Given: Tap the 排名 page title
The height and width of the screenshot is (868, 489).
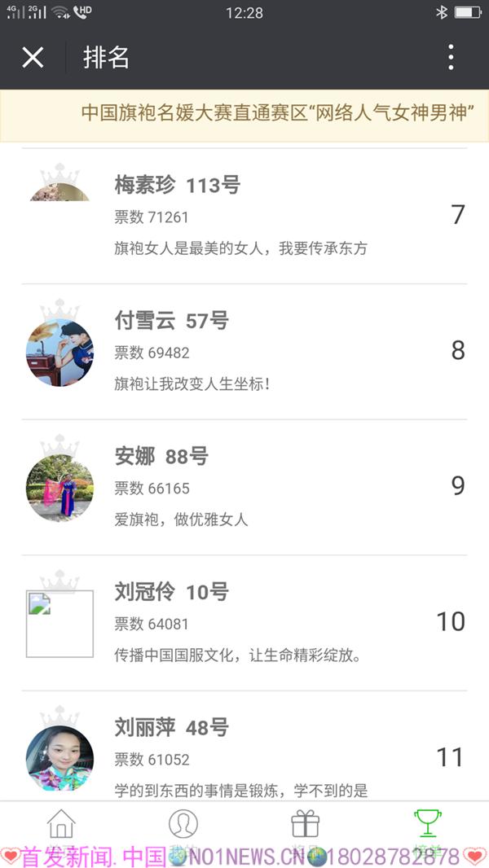Looking at the screenshot, I should click(x=106, y=57).
